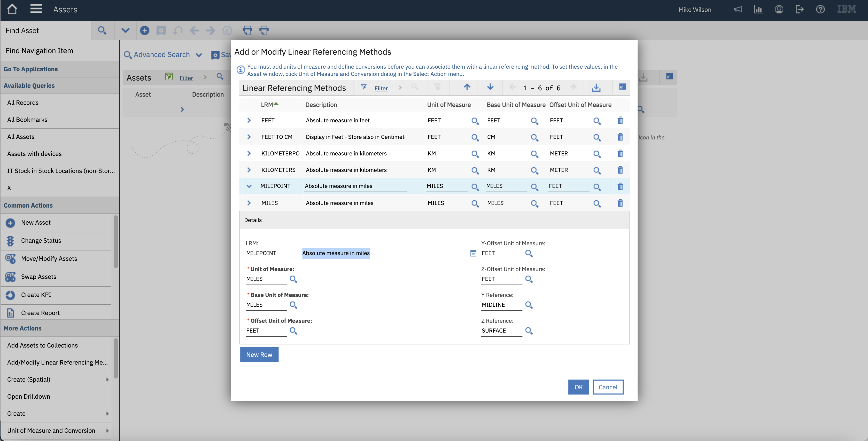The width and height of the screenshot is (868, 441).
Task: Open Unit of Measure lookup for FEET TO CM row
Action: [x=475, y=137]
